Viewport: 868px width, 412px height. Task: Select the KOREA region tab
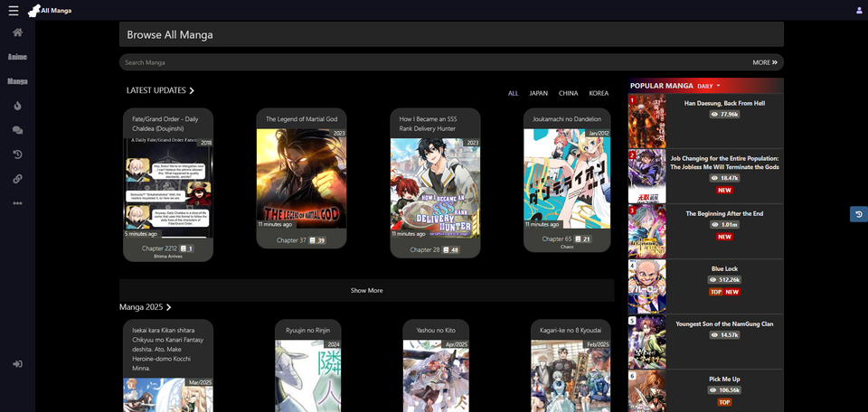click(599, 93)
